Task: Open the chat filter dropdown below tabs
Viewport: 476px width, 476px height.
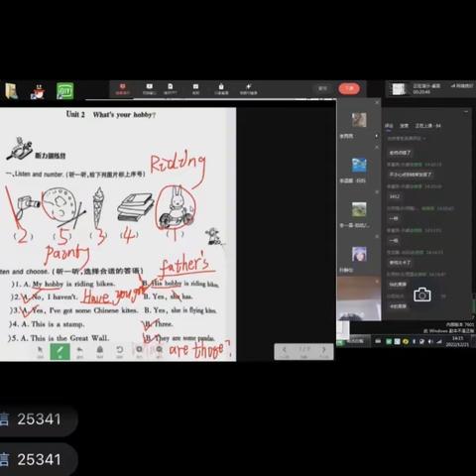Action: [407, 138]
